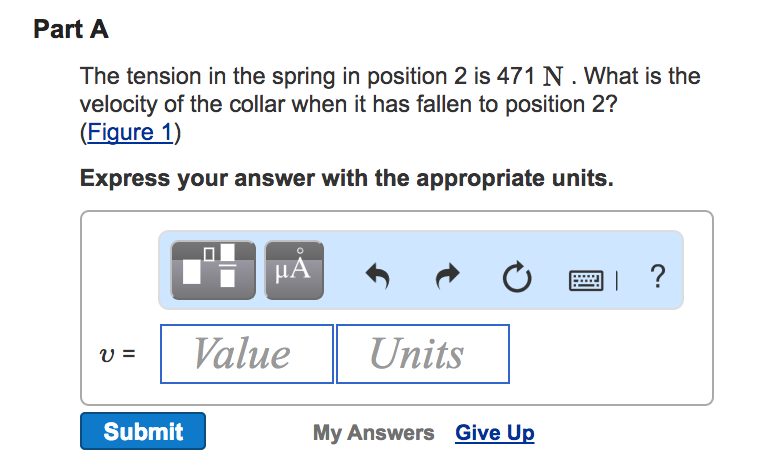Open the math templates tool
The width and height of the screenshot is (758, 468).
213,270
